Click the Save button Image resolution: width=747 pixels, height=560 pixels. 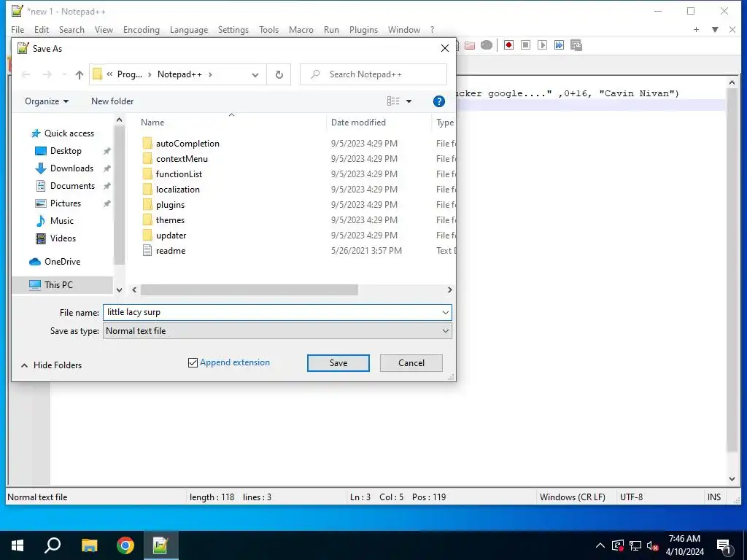pos(338,363)
